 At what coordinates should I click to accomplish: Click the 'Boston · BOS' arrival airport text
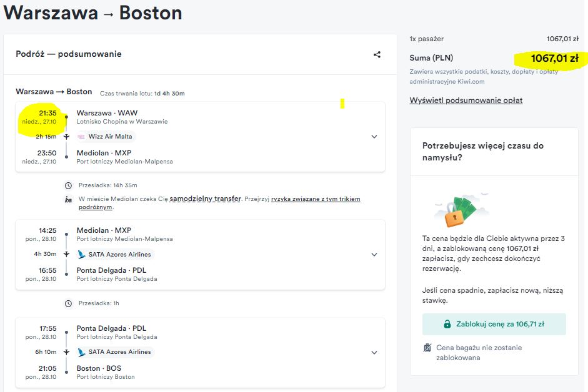tap(99, 368)
